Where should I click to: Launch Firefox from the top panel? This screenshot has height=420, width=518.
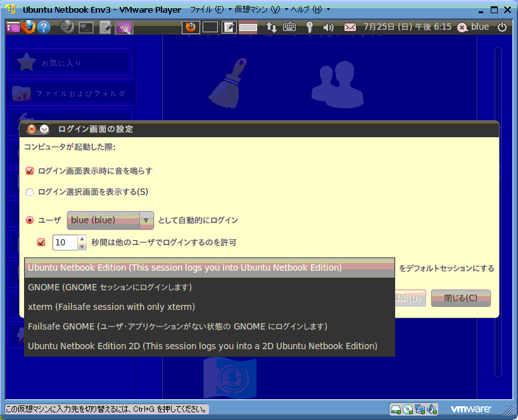28,27
